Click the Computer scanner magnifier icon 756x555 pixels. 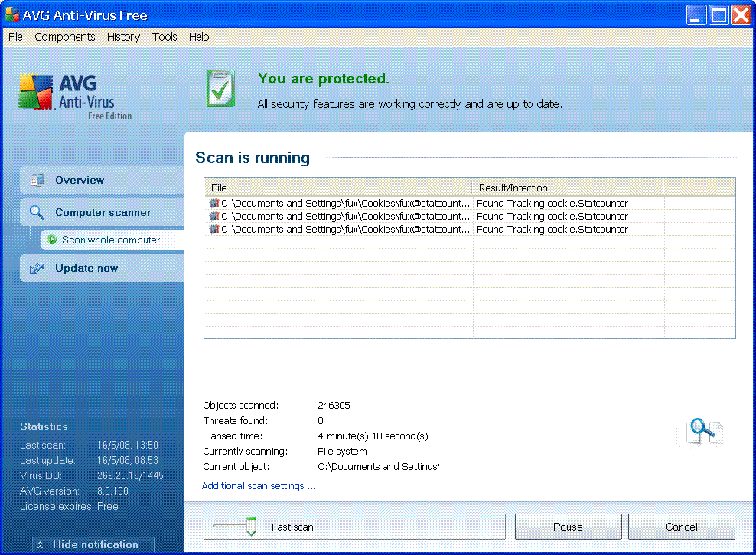point(37,212)
